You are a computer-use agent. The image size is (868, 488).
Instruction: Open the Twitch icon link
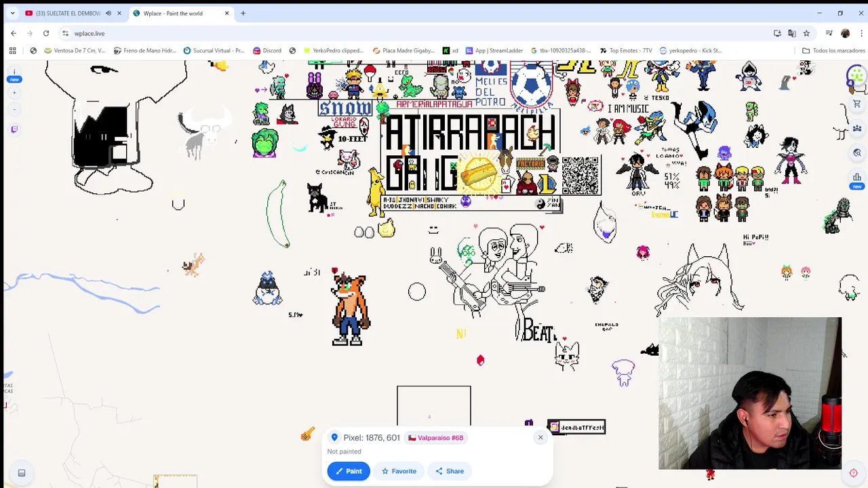point(14,129)
